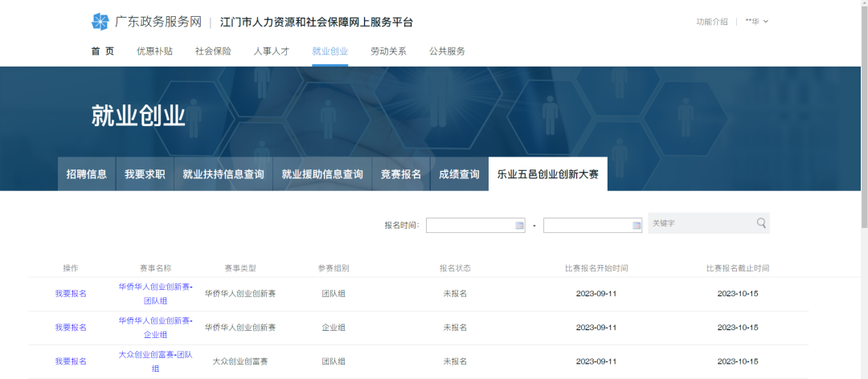868x379 pixels.
Task: Open the 功能介绍 link
Action: (x=711, y=22)
